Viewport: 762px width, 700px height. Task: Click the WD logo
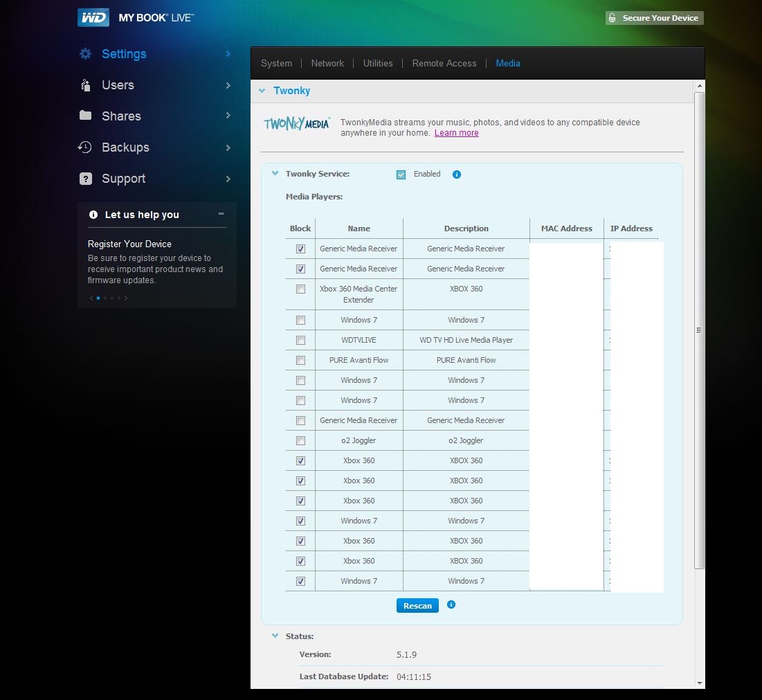93,18
